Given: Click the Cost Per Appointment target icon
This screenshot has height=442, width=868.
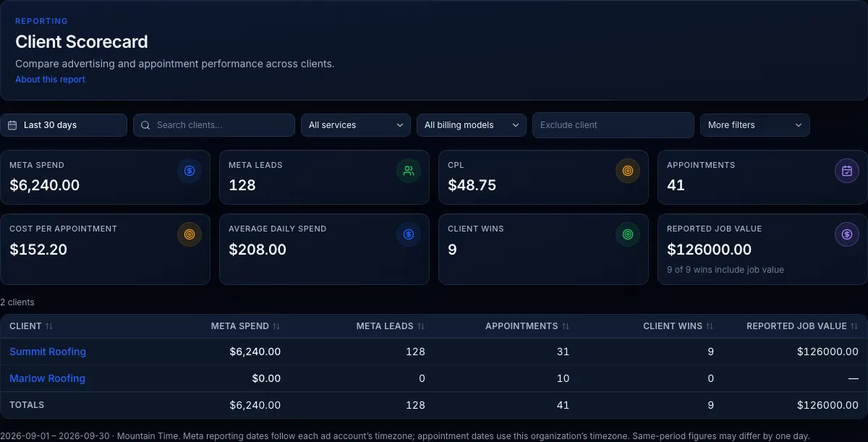Looking at the screenshot, I should [190, 234].
